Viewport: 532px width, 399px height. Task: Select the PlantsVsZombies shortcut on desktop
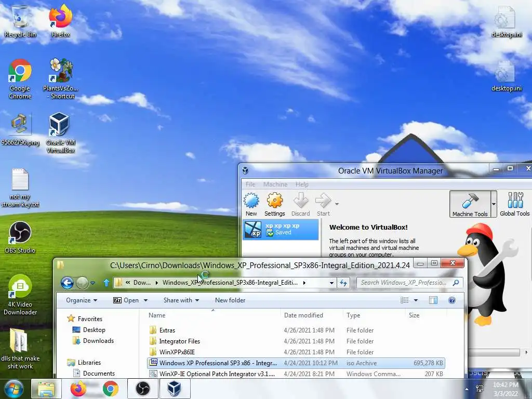[60, 79]
